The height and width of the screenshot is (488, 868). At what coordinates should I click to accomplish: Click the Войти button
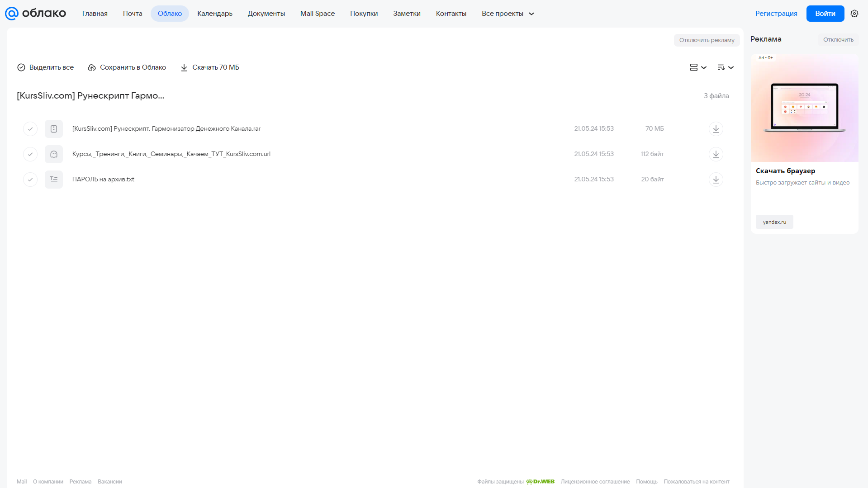(825, 14)
